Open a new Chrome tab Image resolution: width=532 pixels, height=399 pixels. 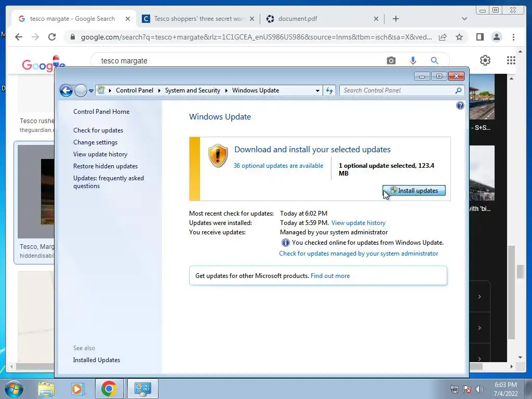(395, 19)
